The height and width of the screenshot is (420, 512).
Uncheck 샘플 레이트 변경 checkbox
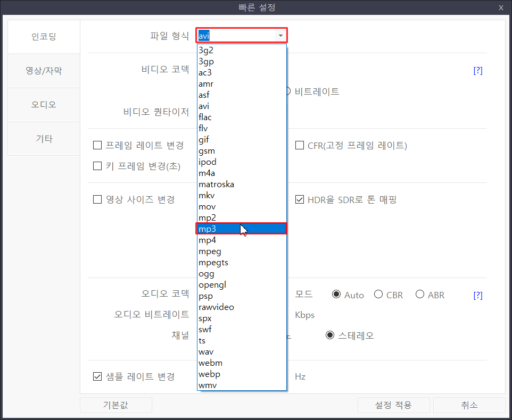click(97, 376)
